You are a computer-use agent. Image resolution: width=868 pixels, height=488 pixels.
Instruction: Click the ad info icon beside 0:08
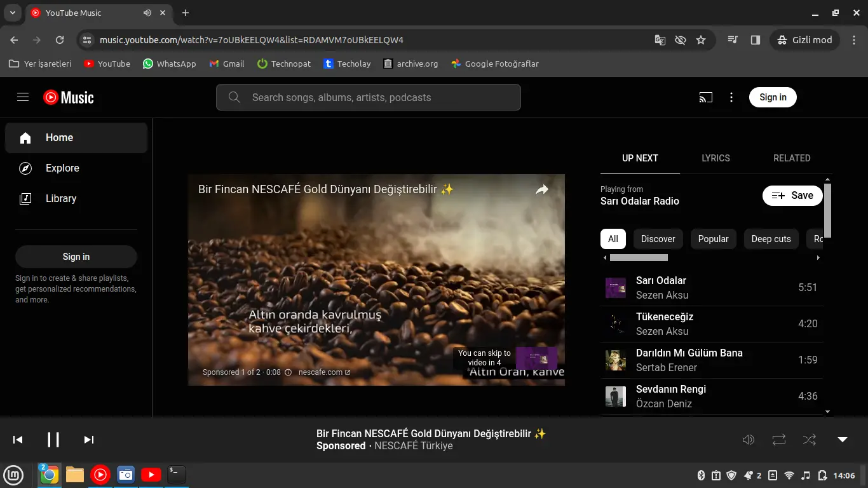pos(288,372)
